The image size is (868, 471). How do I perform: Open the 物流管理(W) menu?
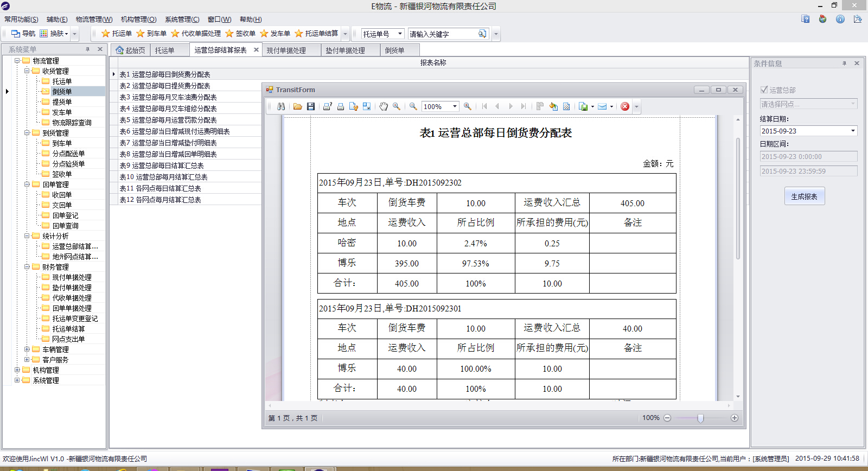94,20
